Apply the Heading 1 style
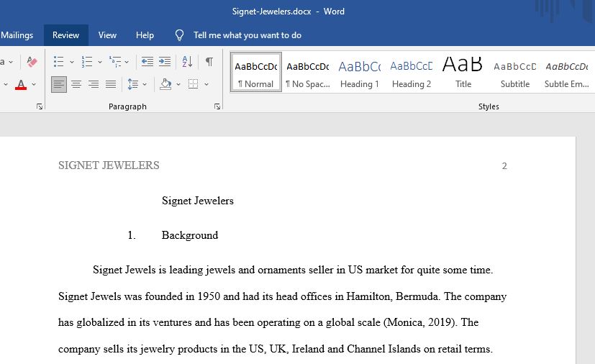Screen dimensions: 595x364 point(359,72)
